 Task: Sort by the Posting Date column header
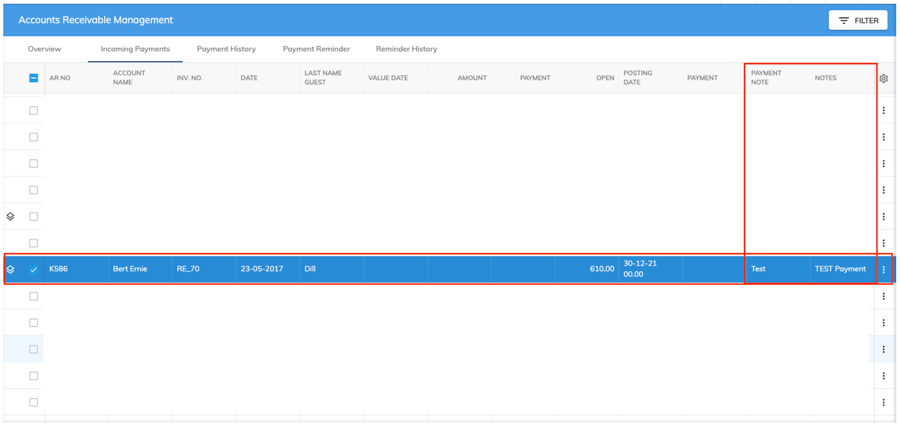pyautogui.click(x=638, y=78)
